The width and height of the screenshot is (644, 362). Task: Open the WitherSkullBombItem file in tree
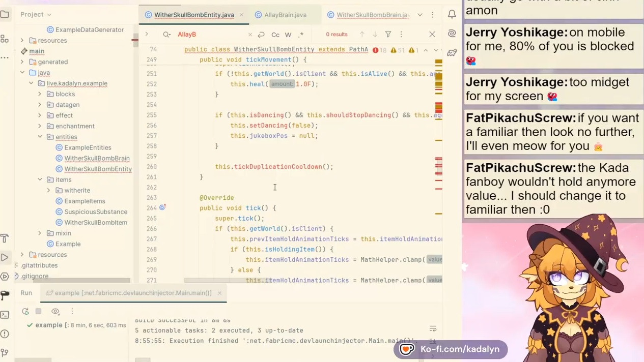96,223
